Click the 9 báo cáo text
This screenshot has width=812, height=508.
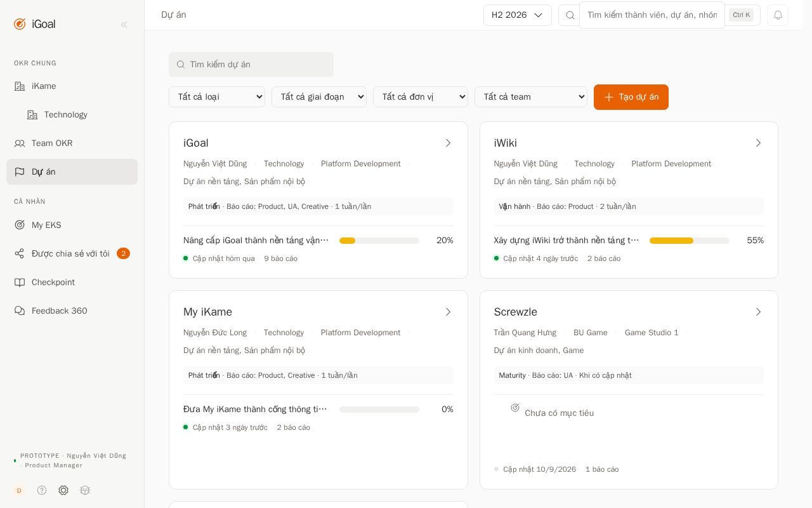[x=281, y=258]
